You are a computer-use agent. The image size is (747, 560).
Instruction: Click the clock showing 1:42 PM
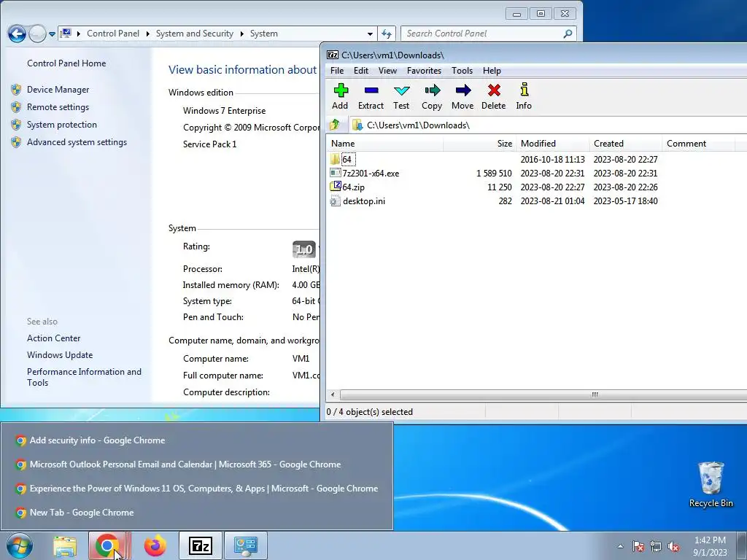pos(710,540)
